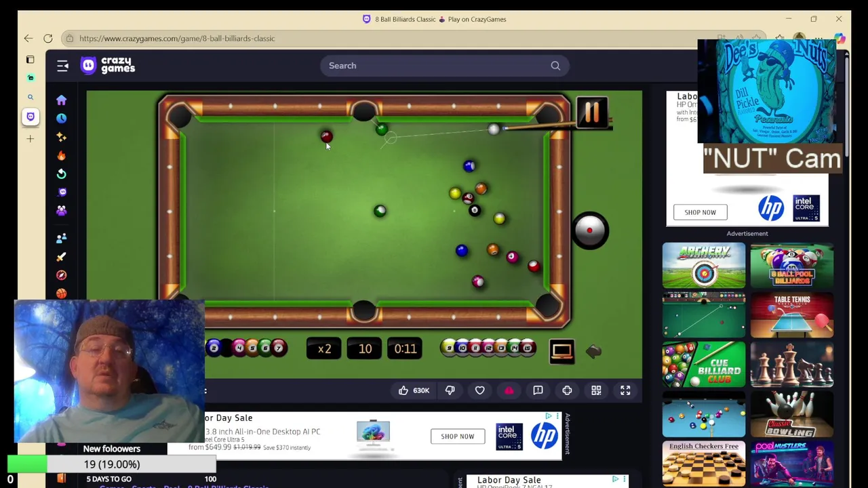The height and width of the screenshot is (488, 868).
Task: Open Pool Hustlers game thumbnail
Action: pos(792,464)
